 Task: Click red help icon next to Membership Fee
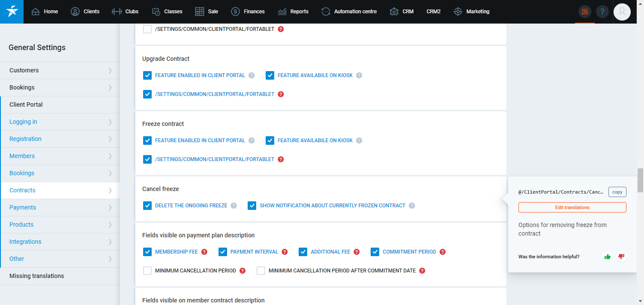(x=204, y=252)
